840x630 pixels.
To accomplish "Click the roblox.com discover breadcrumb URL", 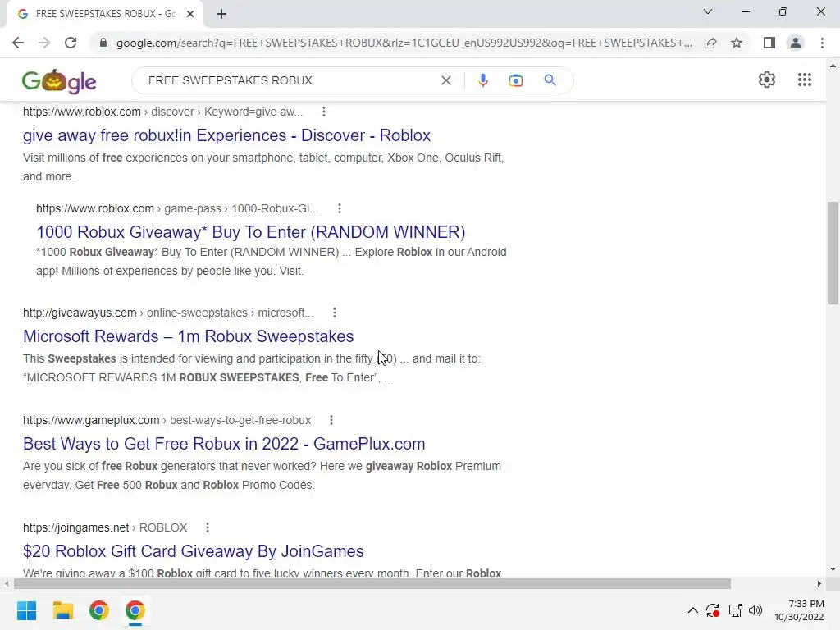I will (x=163, y=112).
